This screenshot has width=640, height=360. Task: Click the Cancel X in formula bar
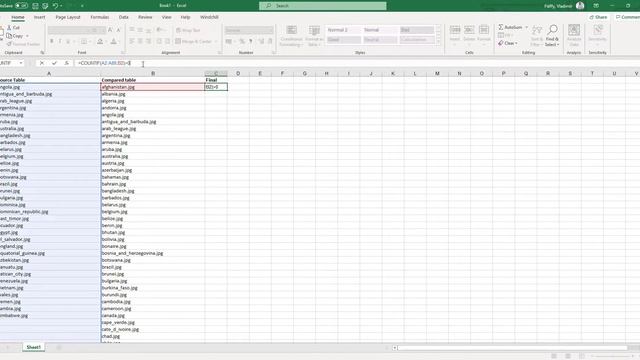coord(42,63)
